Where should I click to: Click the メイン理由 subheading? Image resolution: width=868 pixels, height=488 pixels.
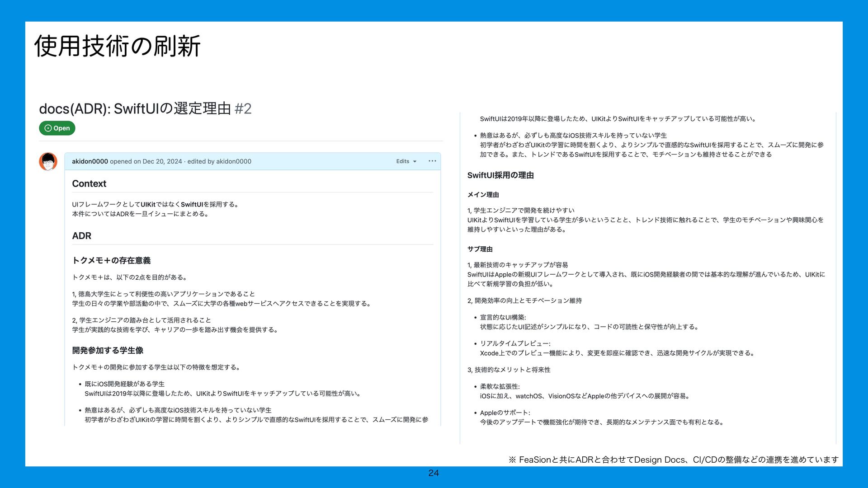pyautogui.click(x=483, y=195)
